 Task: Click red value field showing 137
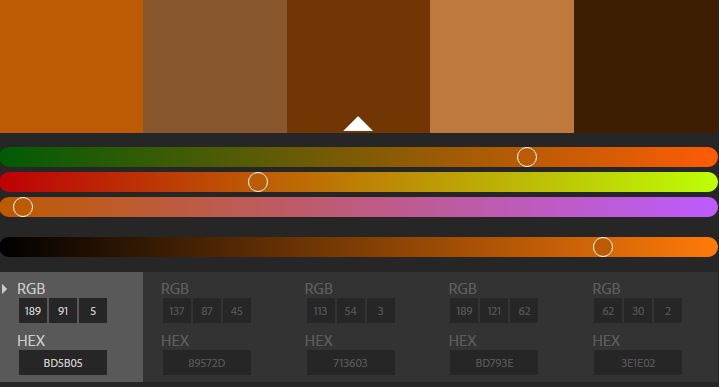177,311
